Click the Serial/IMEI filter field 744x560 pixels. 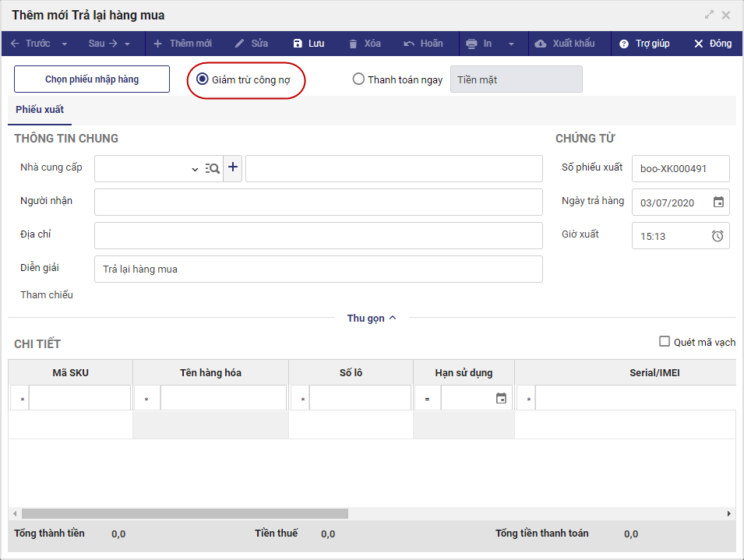[636, 398]
